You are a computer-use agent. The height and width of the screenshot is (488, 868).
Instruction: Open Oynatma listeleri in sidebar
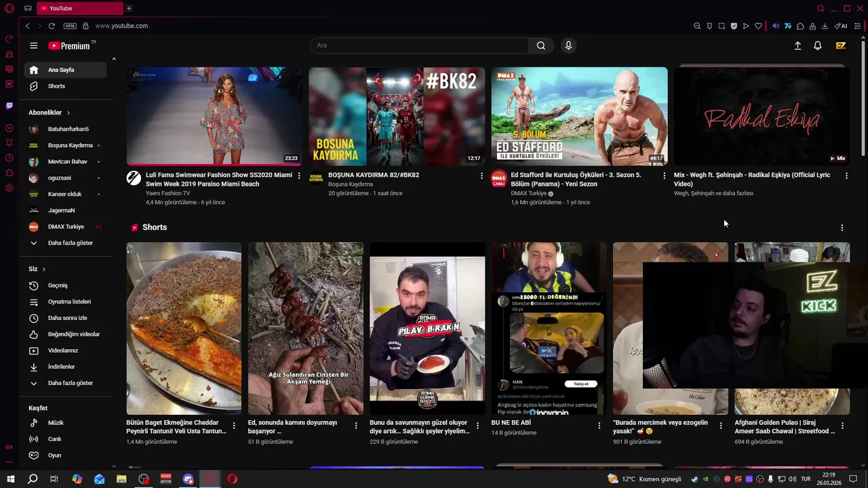(66, 302)
